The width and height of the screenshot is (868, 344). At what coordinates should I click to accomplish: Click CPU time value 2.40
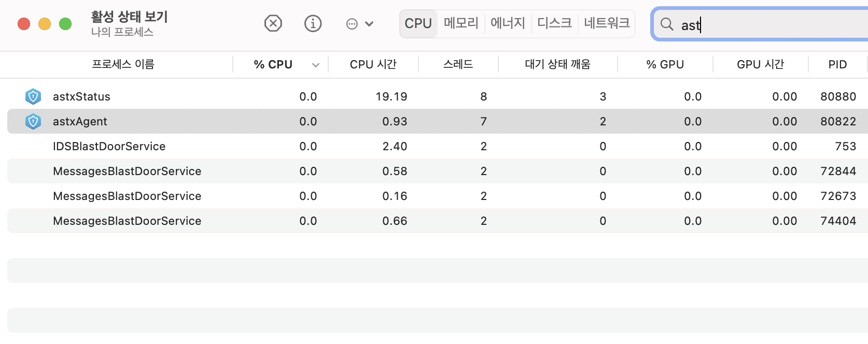pos(395,146)
